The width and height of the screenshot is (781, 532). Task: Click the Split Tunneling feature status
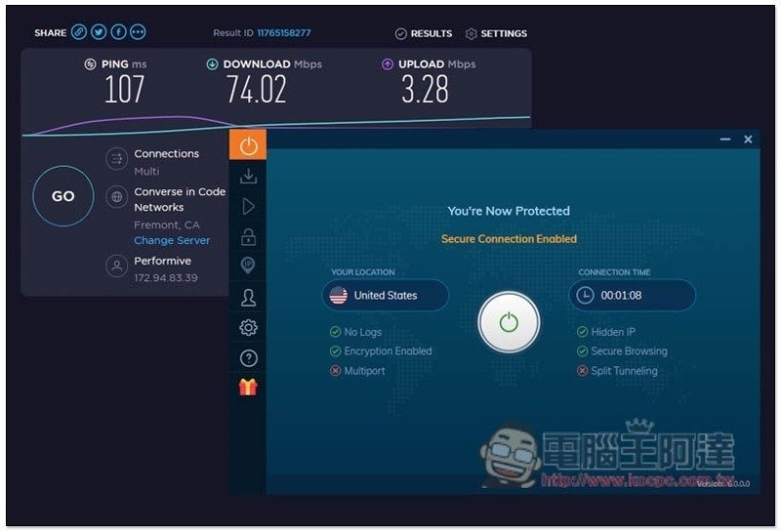click(x=623, y=371)
